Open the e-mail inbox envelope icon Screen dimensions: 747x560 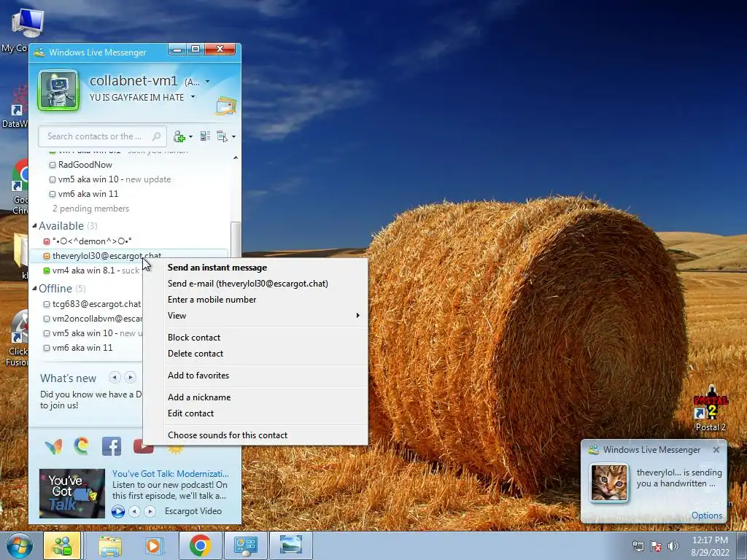[226, 106]
